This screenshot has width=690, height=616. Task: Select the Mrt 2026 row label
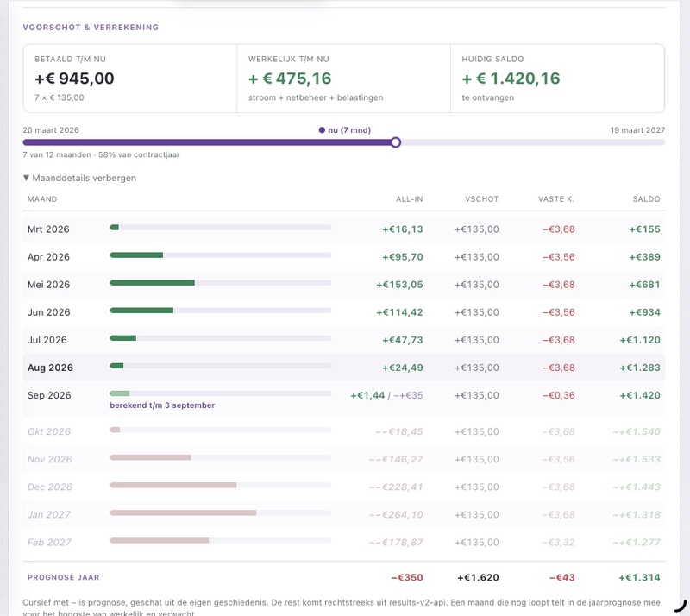(x=48, y=229)
